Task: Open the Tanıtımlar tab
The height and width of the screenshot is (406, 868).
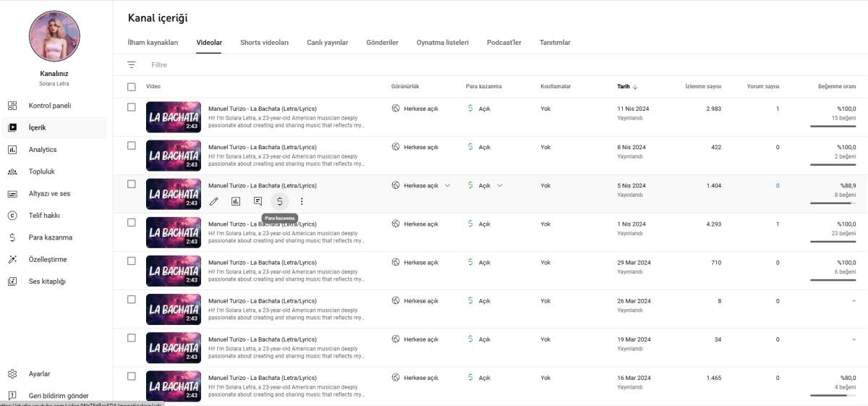Action: pos(555,43)
